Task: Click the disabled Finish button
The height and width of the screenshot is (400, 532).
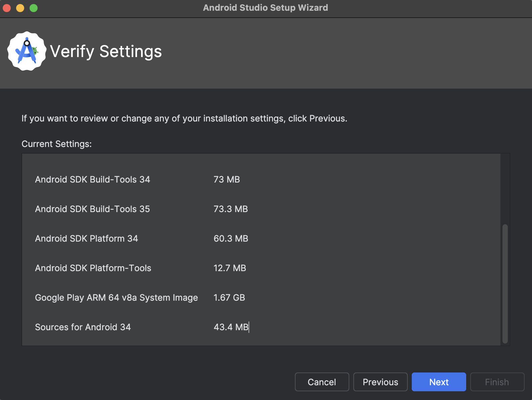Action: click(x=497, y=382)
